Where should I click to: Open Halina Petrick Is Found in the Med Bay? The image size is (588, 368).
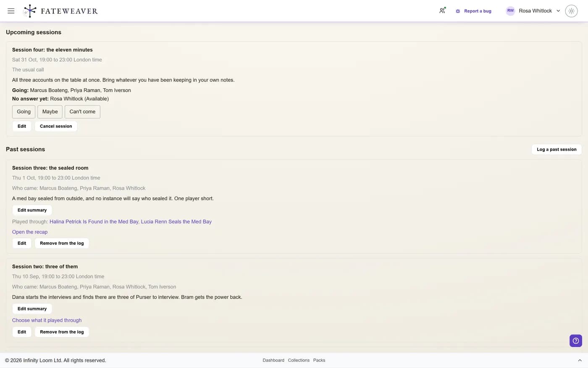pyautogui.click(x=94, y=222)
